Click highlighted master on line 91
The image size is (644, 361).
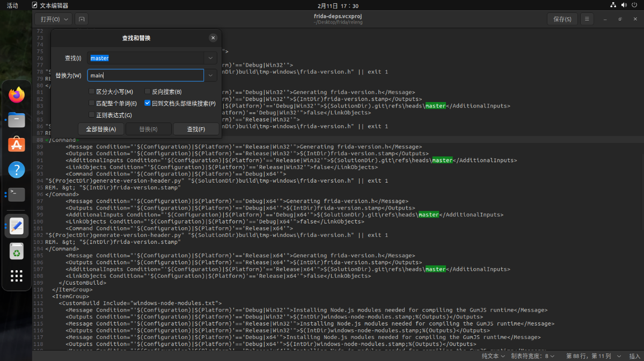[442, 160]
